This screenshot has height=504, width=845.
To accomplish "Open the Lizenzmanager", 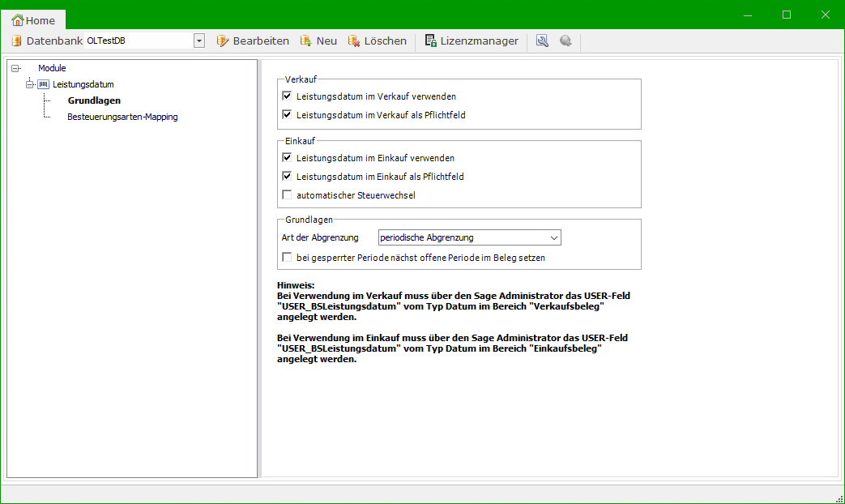I will pos(472,41).
